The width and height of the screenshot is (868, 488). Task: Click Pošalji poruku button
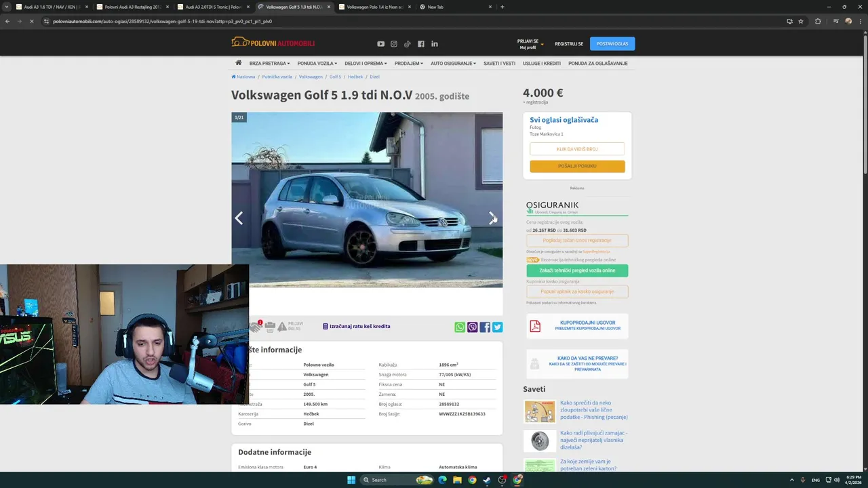[577, 166]
